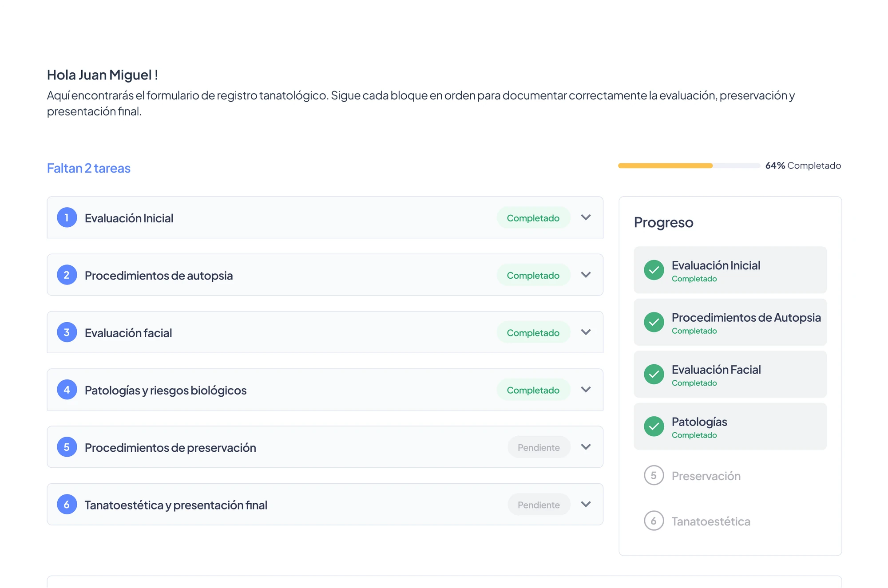
Task: Click Completado badge on Evaluación Inicial row
Action: point(533,218)
